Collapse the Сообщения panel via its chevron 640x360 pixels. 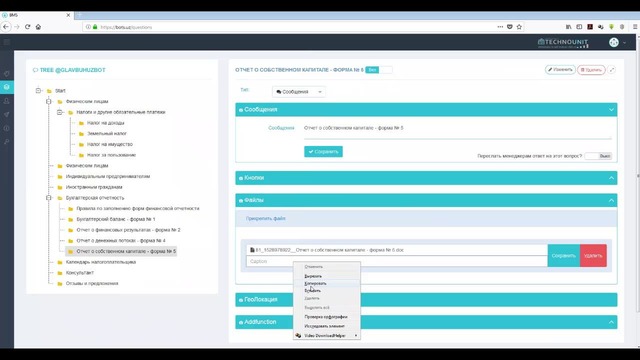611,109
